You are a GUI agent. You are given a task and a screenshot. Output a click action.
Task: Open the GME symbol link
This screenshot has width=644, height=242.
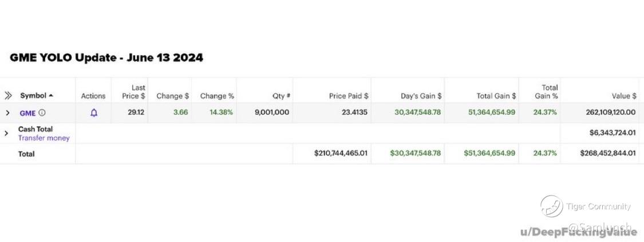pyautogui.click(x=27, y=113)
